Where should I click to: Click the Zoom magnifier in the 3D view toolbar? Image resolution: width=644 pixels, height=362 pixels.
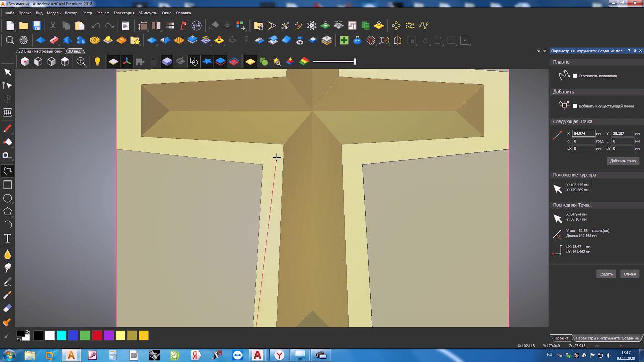(81, 62)
